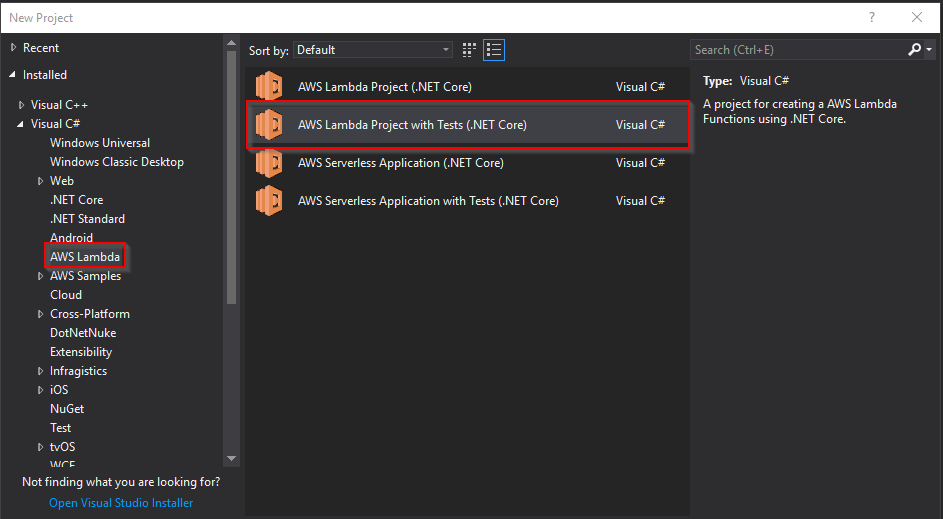
Task: Click the category tree scrollbar thumb
Action: click(232, 177)
